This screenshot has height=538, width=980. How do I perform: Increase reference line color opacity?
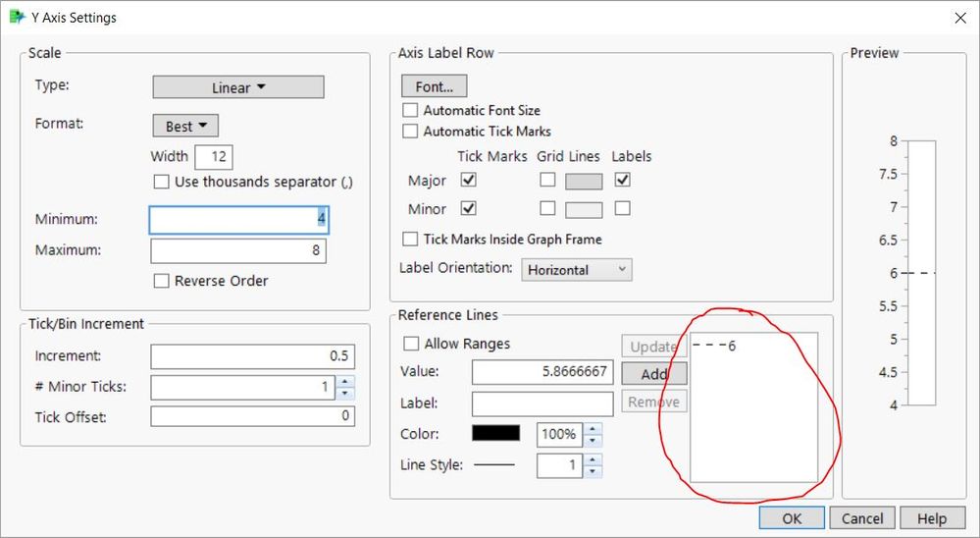[x=592, y=428]
